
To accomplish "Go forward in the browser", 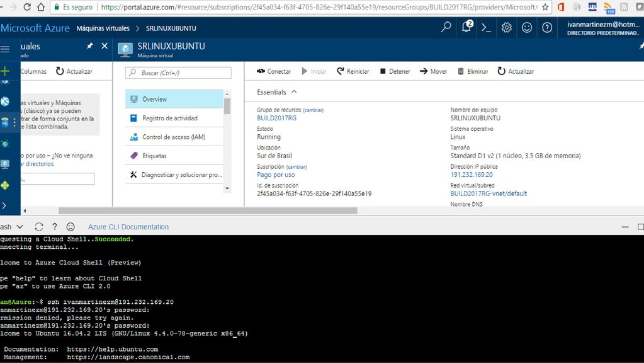I will point(13,7).
